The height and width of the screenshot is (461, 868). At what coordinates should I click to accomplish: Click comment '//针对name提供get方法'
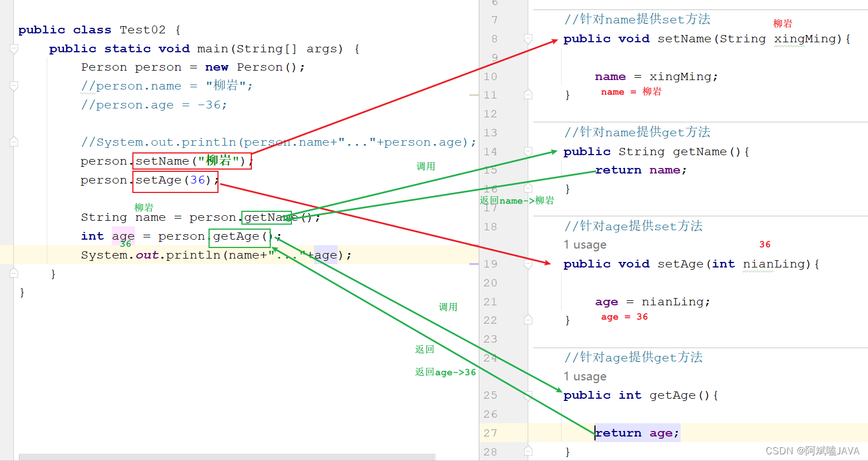tap(637, 132)
